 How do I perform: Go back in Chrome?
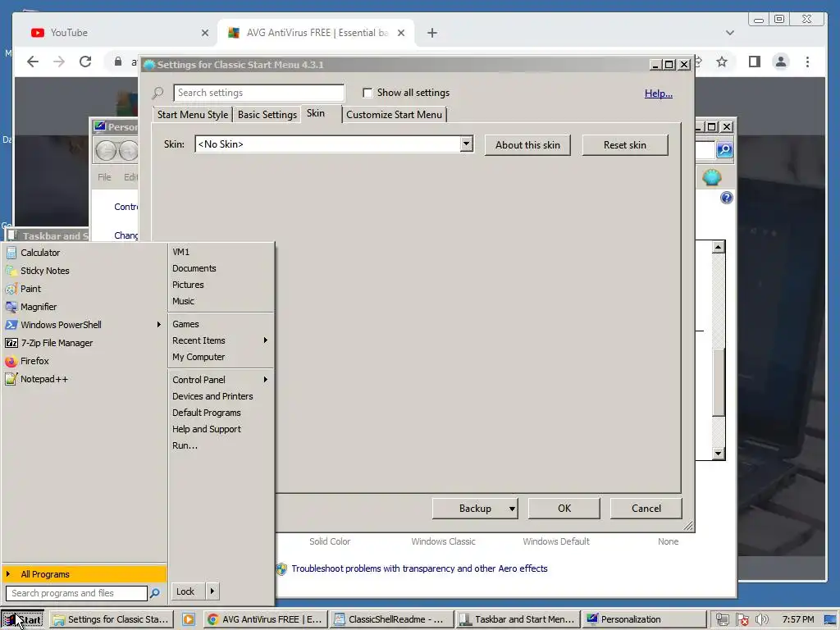[33, 62]
